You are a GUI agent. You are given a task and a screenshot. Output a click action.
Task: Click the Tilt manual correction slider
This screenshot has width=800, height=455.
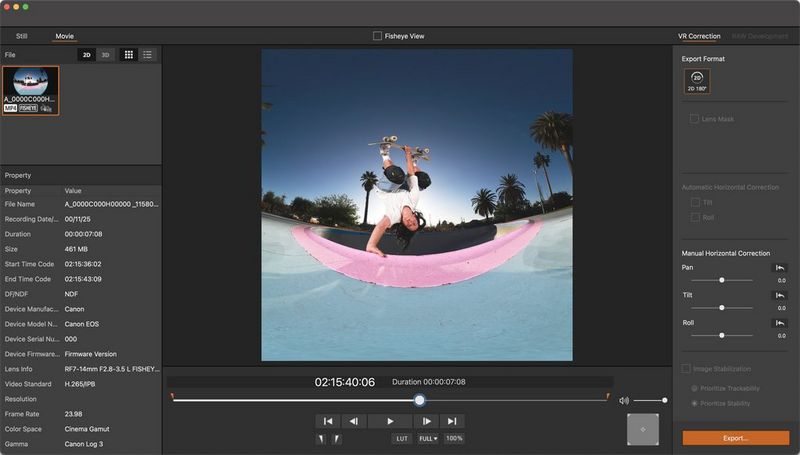(721, 308)
